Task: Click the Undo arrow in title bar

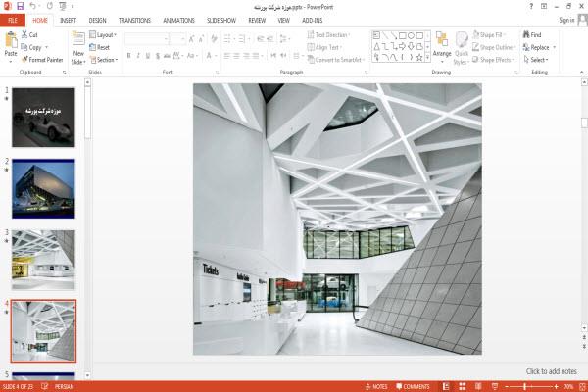Action: pyautogui.click(x=33, y=6)
